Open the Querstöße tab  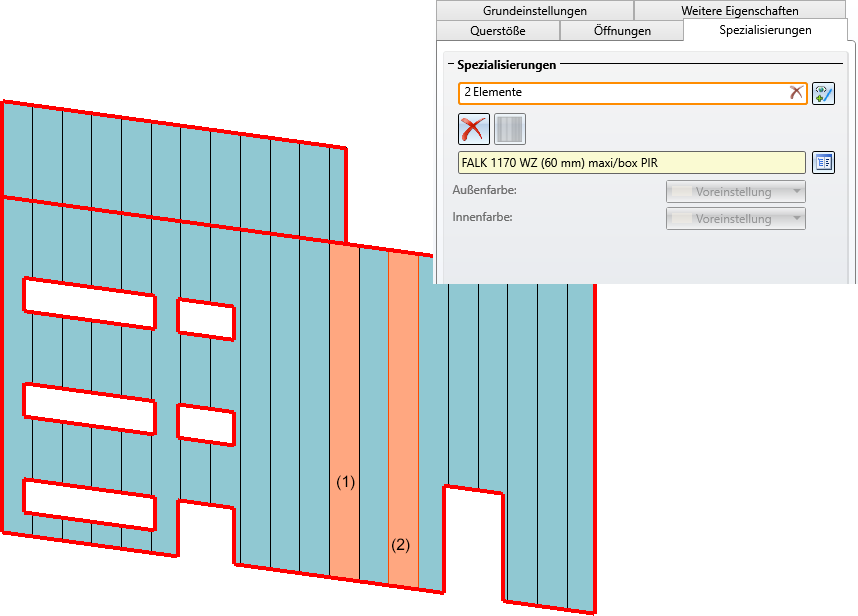(x=498, y=31)
